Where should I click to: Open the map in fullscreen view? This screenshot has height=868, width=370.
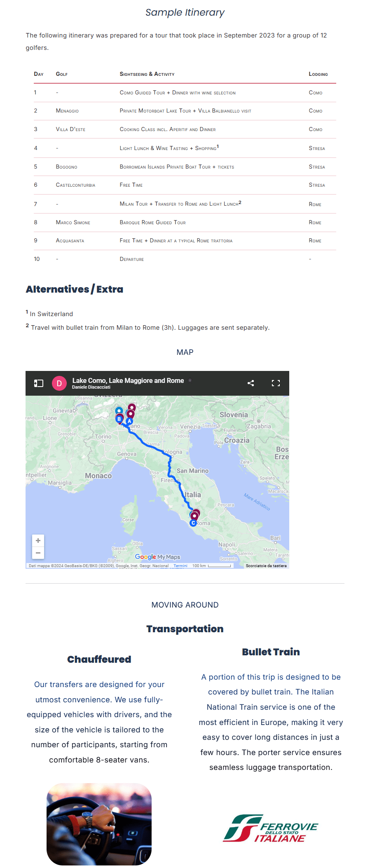click(276, 383)
